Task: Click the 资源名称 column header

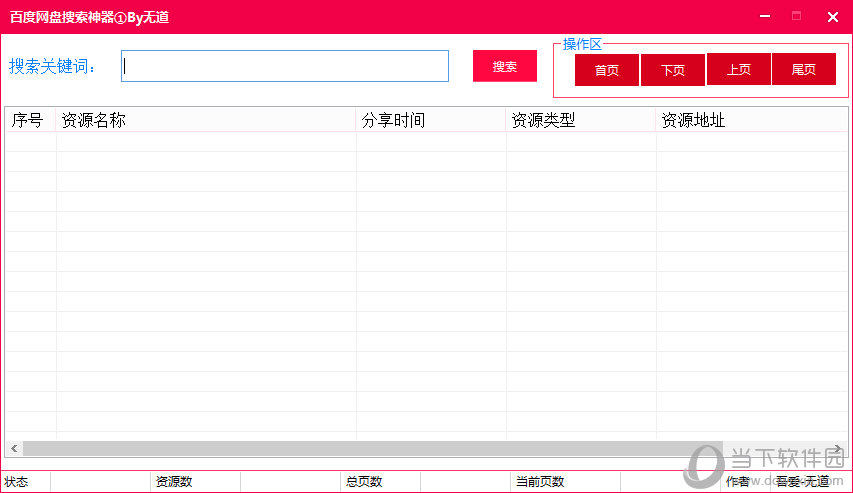Action: (206, 120)
